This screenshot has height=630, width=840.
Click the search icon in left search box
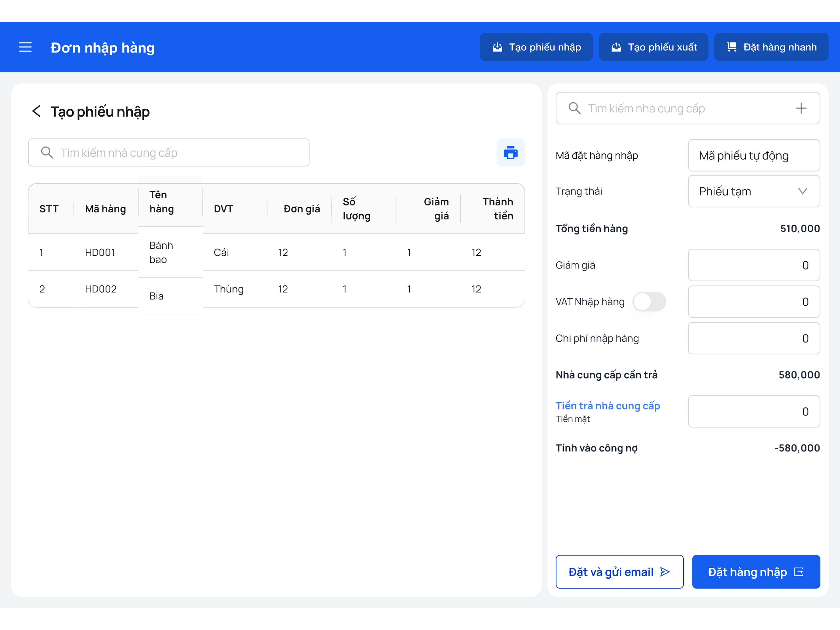coord(47,153)
